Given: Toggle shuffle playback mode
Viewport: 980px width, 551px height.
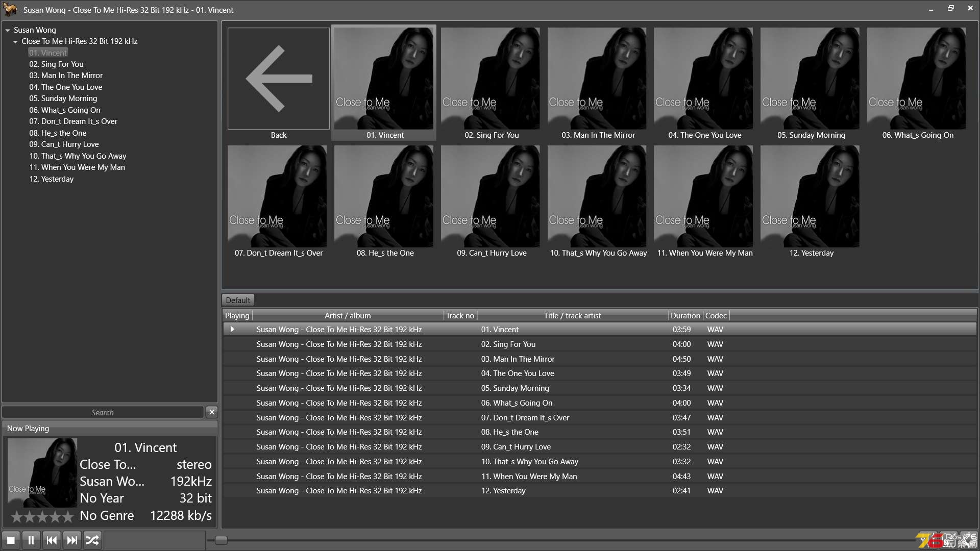Looking at the screenshot, I should pos(92,540).
